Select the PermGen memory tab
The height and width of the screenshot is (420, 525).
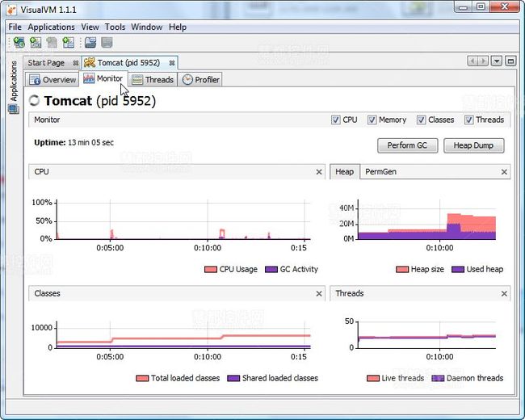coord(380,172)
